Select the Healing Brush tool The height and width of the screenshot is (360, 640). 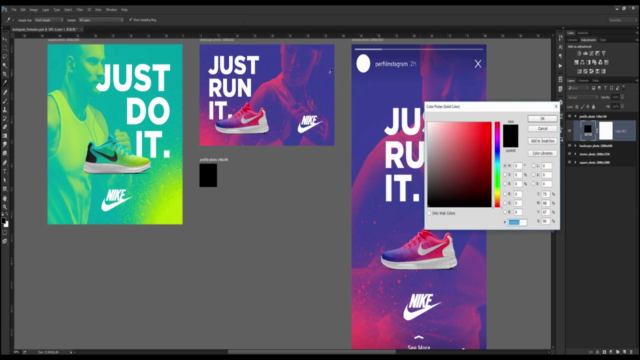point(5,93)
